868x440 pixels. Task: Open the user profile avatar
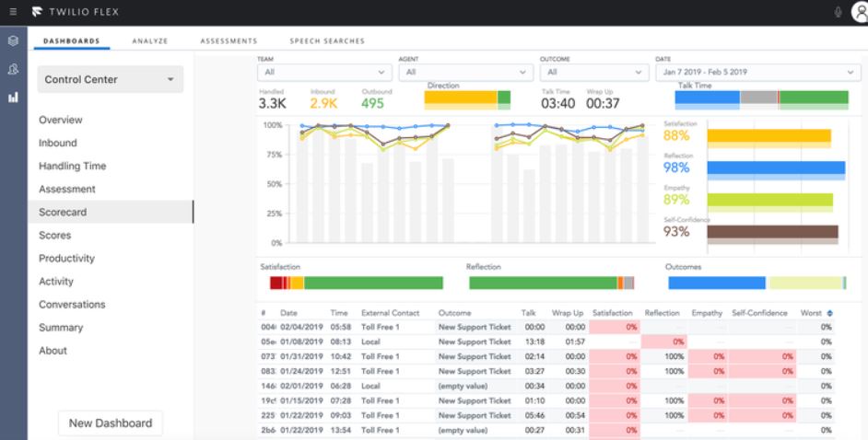[x=860, y=12]
